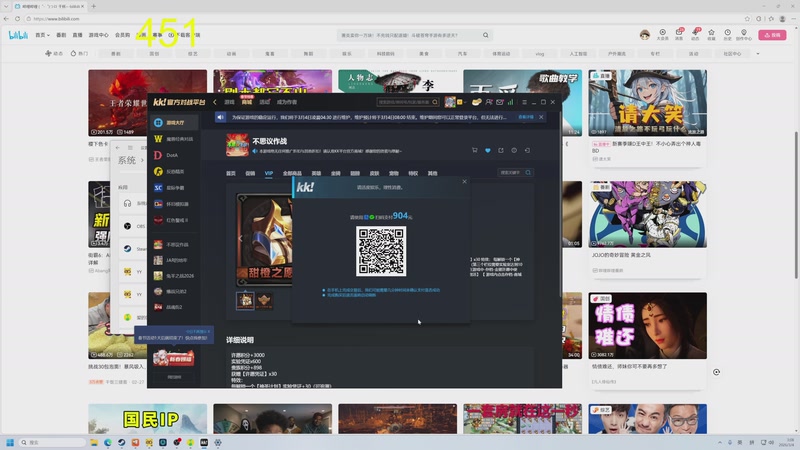Select the second product thumbnail below preview
This screenshot has width=800, height=450.
pyautogui.click(x=264, y=300)
